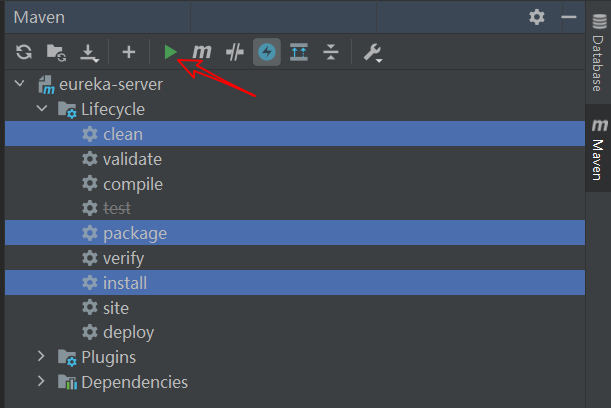Toggle Skip Tests mode

click(235, 52)
